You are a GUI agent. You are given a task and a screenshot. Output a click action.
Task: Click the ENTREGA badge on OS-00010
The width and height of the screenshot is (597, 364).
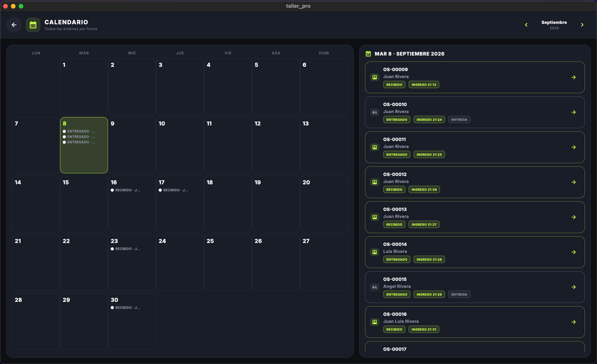tap(459, 120)
